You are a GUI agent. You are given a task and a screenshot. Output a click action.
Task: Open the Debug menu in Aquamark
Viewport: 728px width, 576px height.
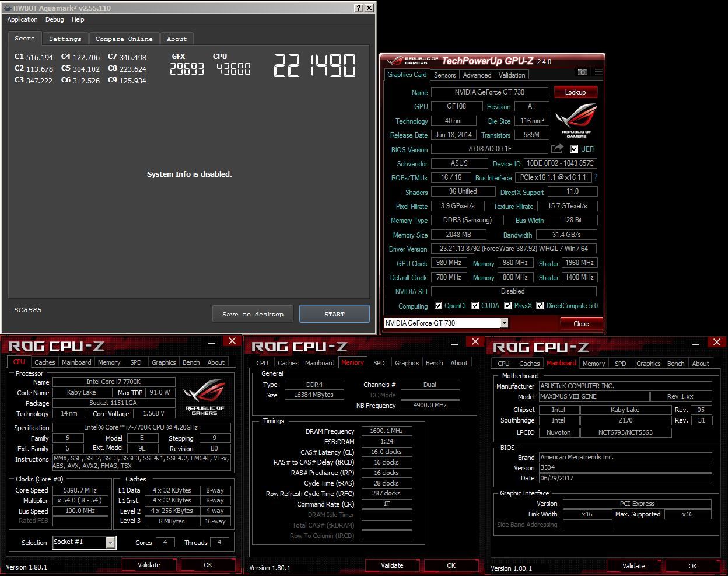(x=54, y=19)
